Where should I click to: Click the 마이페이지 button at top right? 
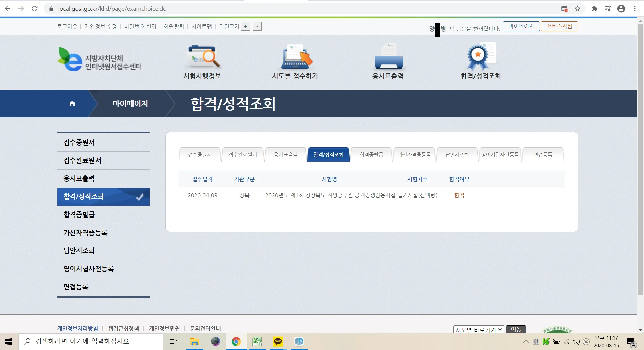[521, 26]
